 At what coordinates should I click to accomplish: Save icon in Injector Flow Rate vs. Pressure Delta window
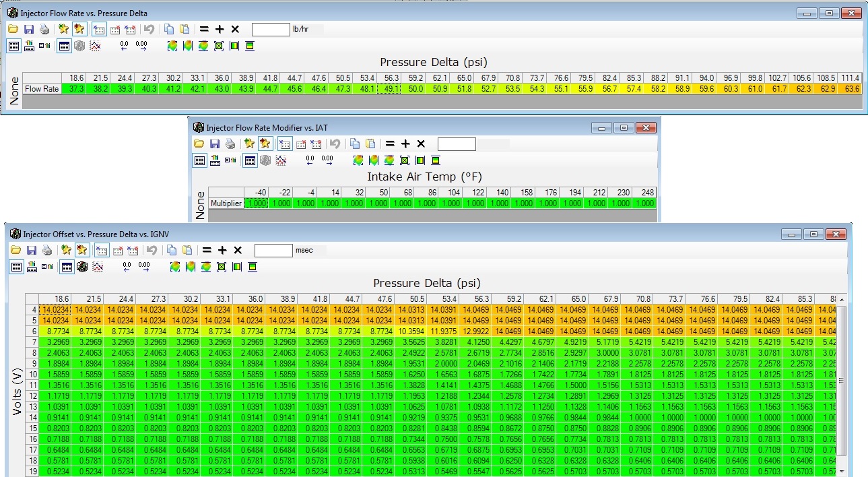pyautogui.click(x=29, y=29)
